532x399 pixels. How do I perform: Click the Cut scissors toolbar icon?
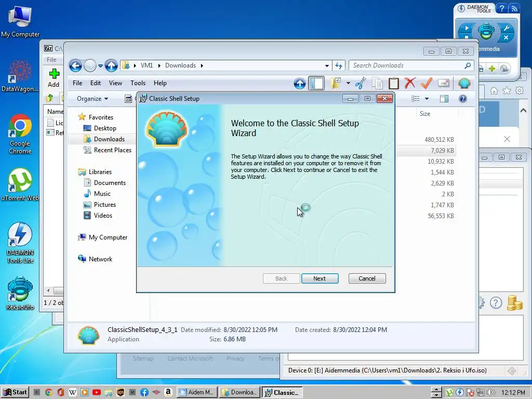pos(361,83)
